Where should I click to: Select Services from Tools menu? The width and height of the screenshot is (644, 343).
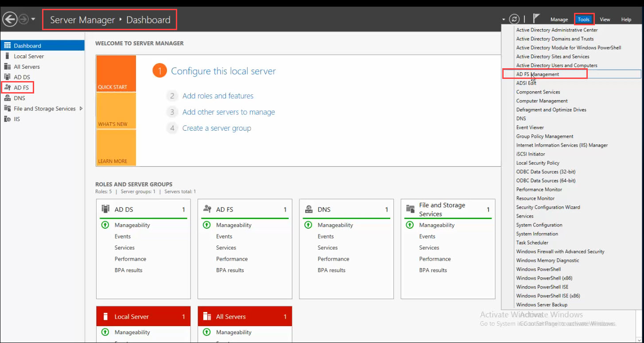tap(525, 216)
